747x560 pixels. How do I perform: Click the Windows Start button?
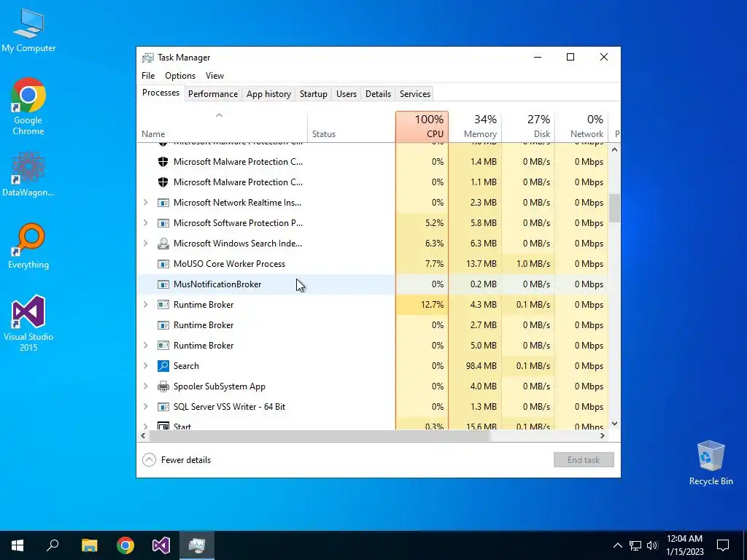18,545
